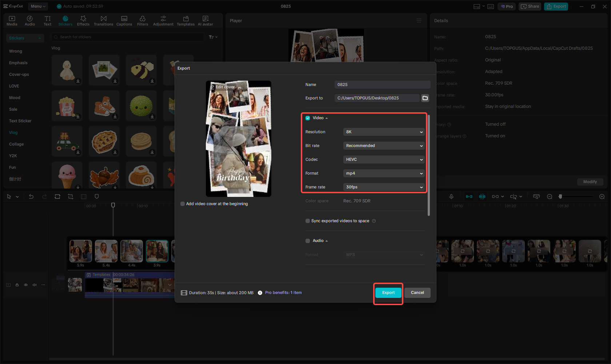The image size is (611, 364).
Task: Click the AI avatar icon
Action: click(x=205, y=20)
